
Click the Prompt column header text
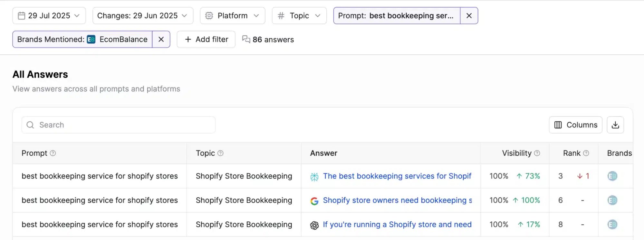click(x=34, y=153)
